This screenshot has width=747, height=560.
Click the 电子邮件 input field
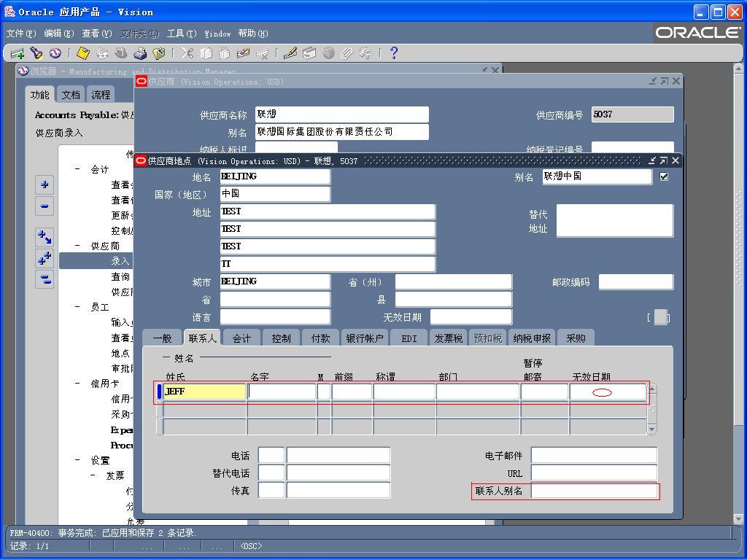(594, 455)
